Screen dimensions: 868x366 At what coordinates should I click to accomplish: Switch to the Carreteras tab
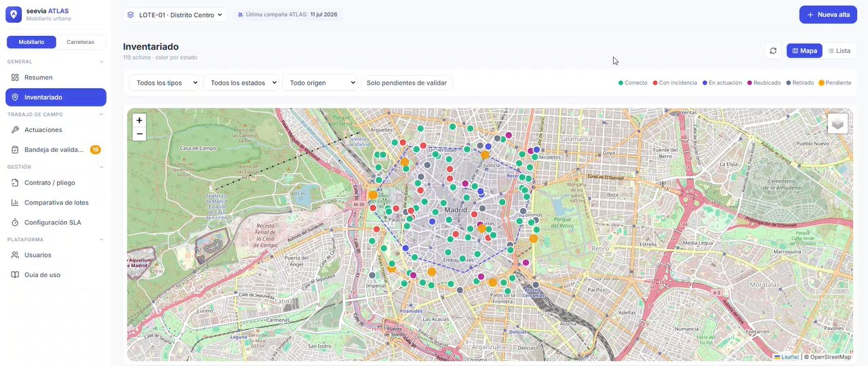pyautogui.click(x=81, y=42)
